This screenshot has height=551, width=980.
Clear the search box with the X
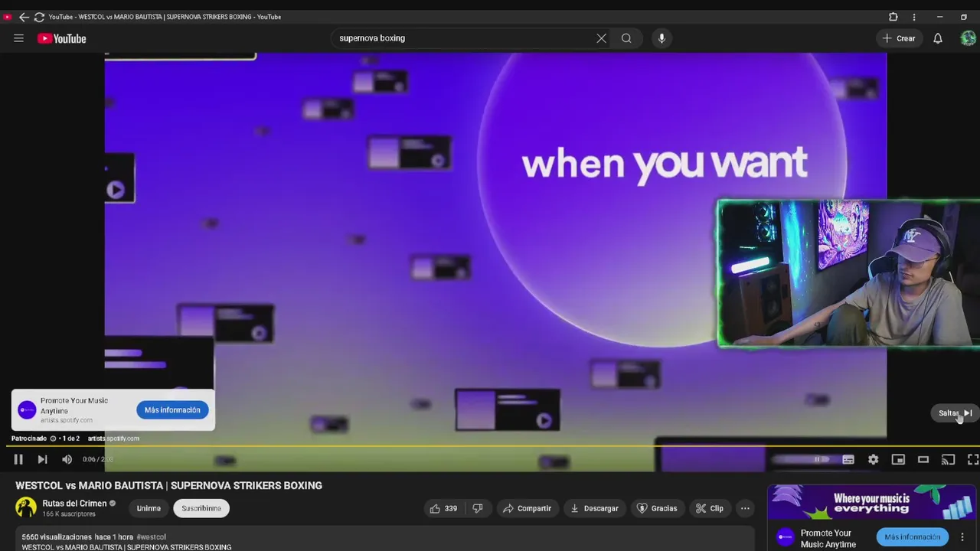[601, 38]
